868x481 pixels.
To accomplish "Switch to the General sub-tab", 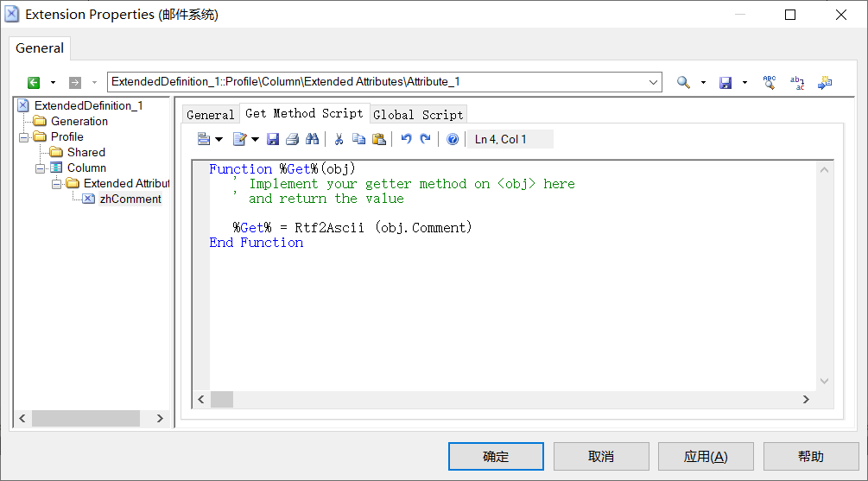I will 211,115.
